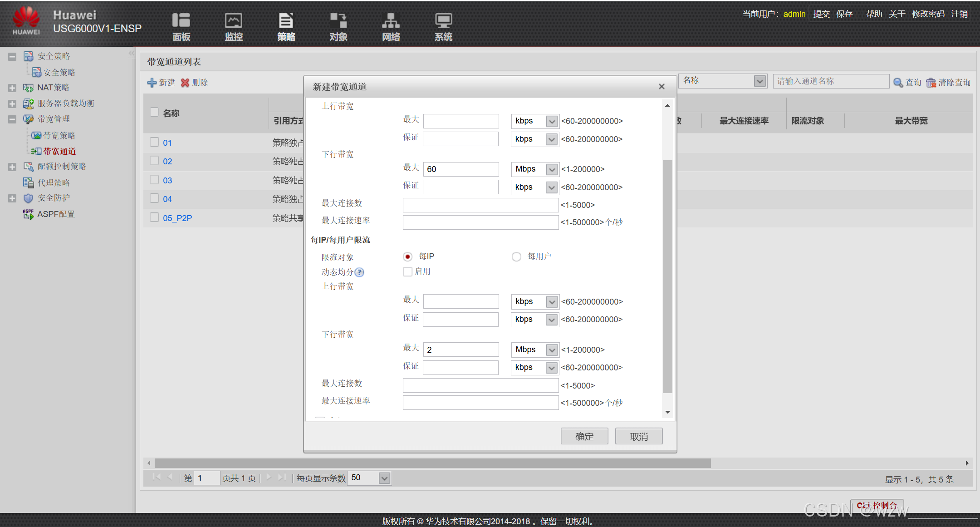Open the 监控 monitor icon
Viewport: 980px width, 527px height.
tap(234, 21)
